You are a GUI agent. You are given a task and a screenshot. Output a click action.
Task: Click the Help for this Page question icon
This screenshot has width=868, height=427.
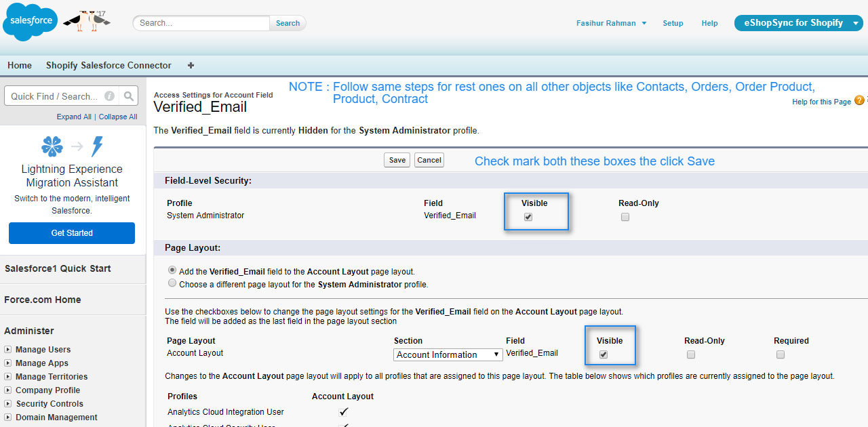[x=859, y=101]
